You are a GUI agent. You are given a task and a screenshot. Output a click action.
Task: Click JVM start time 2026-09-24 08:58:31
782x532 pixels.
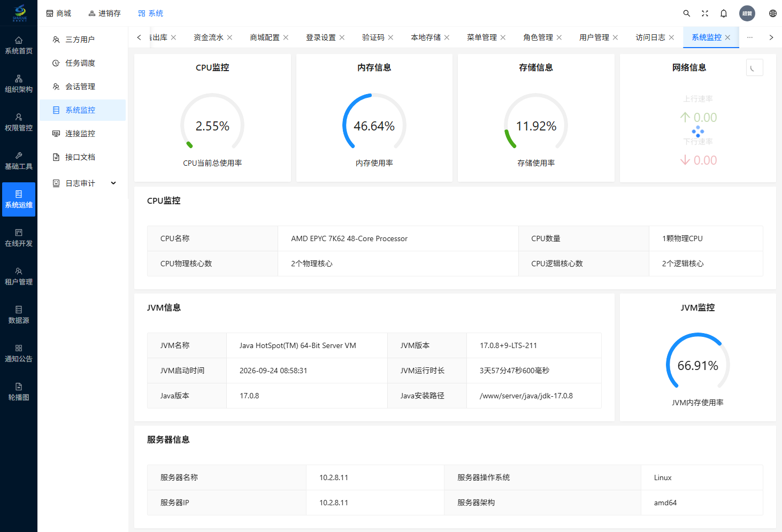(307, 371)
